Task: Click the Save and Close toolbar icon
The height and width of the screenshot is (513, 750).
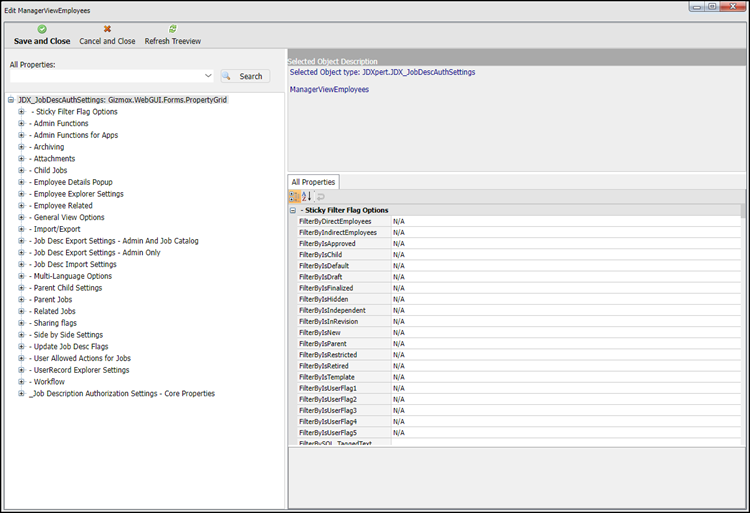Action: (x=42, y=30)
